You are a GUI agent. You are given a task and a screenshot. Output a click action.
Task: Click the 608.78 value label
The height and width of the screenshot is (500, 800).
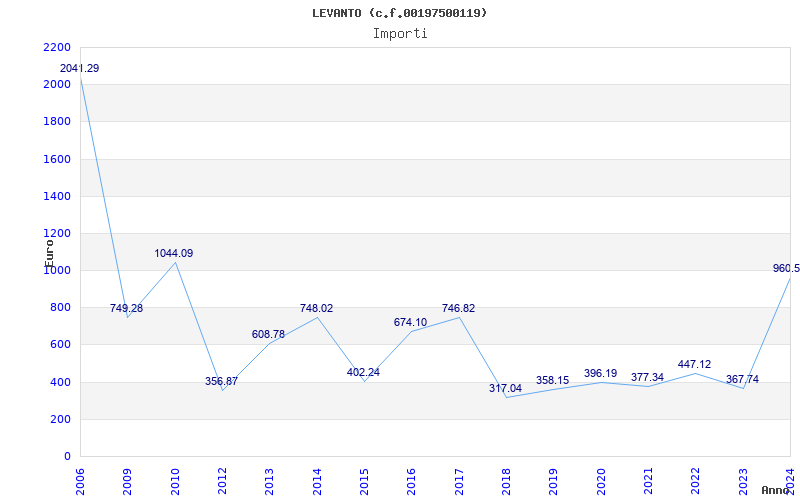(268, 335)
